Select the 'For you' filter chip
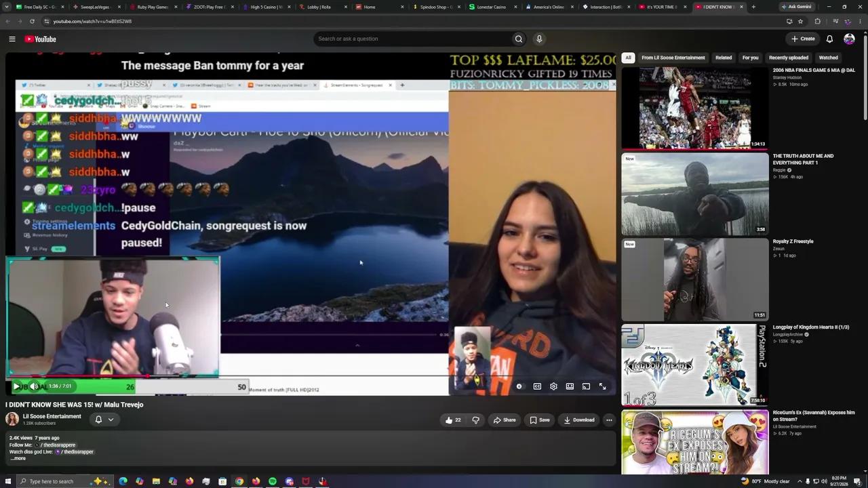This screenshot has width=868, height=488. coord(750,58)
